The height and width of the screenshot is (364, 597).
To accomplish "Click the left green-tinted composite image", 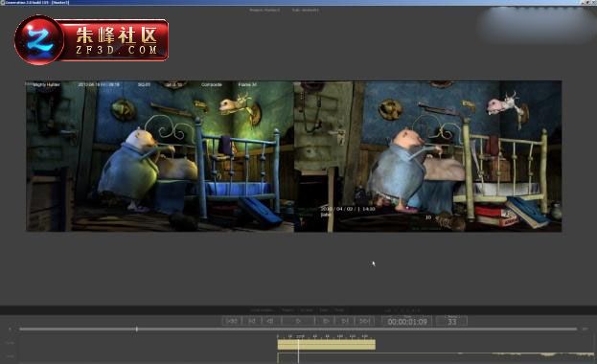I will 159,156.
